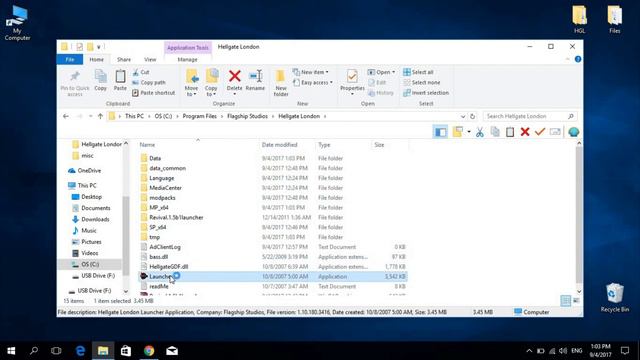The width and height of the screenshot is (640, 360).
Task: Click the scissors cut icon in toolbar
Action: click(x=480, y=132)
